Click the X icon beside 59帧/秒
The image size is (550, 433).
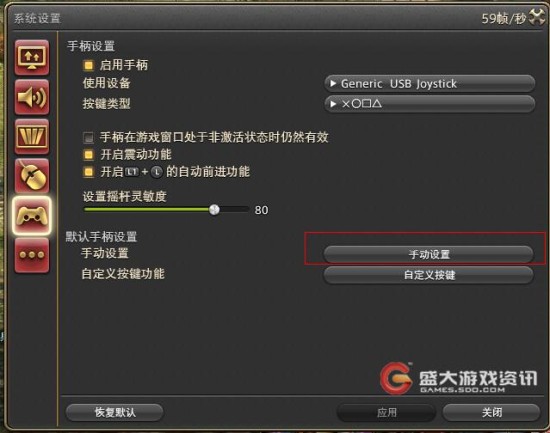coord(537,17)
